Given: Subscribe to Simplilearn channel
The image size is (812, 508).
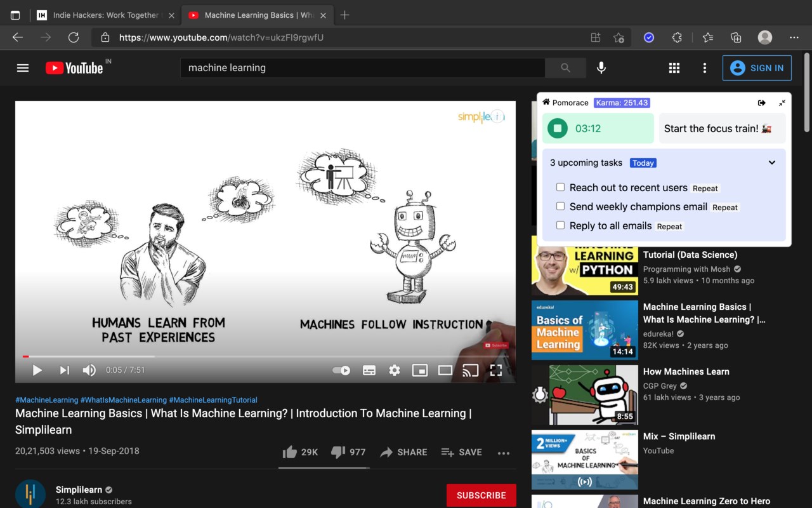Looking at the screenshot, I should tap(481, 495).
